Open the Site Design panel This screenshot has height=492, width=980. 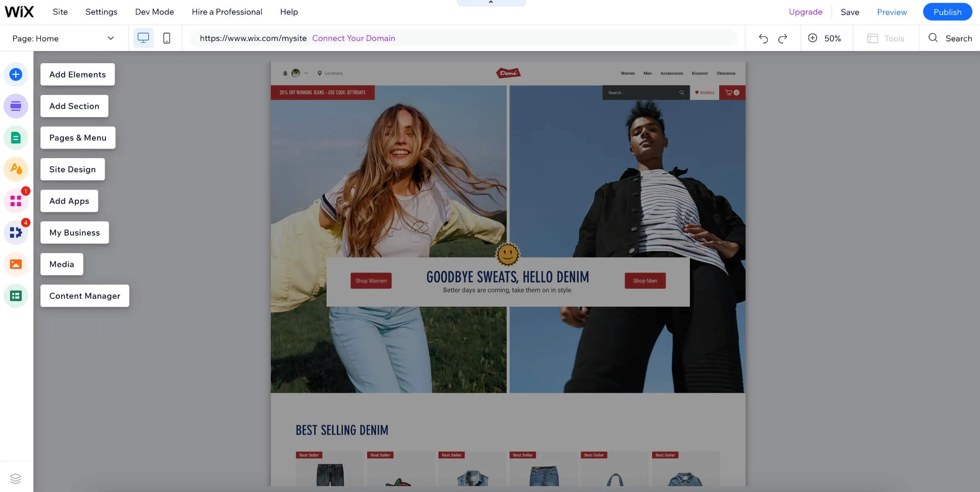click(72, 169)
